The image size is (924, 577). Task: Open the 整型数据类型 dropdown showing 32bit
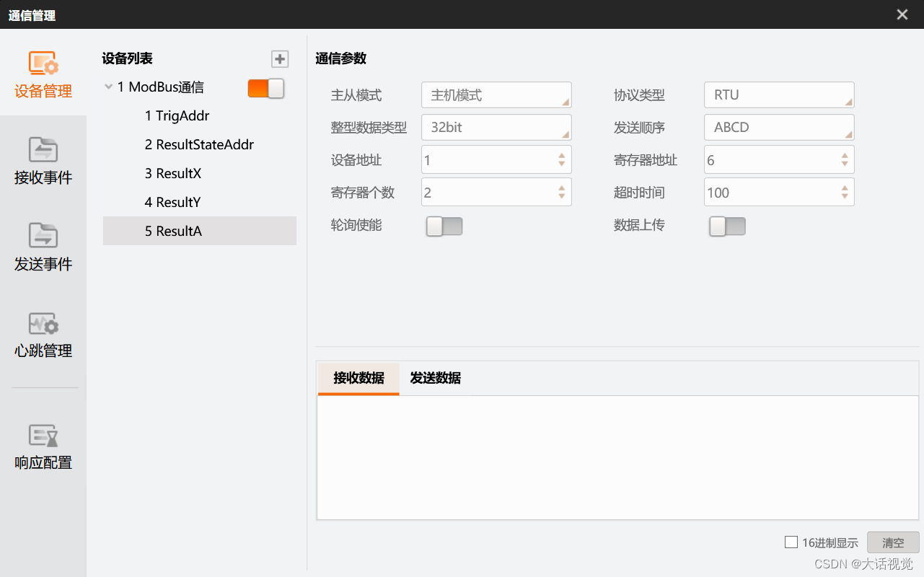496,127
